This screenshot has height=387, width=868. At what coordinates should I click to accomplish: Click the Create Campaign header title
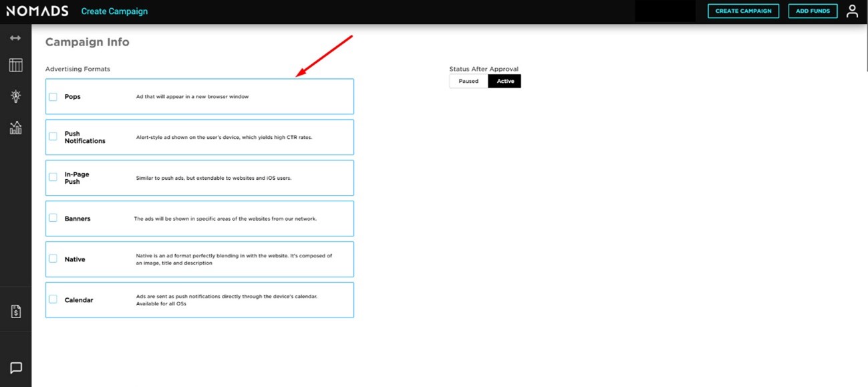point(114,11)
